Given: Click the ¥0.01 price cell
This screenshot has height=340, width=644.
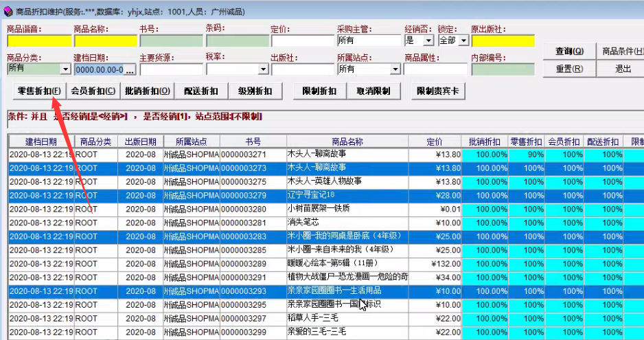Looking at the screenshot, I should click(435, 209).
